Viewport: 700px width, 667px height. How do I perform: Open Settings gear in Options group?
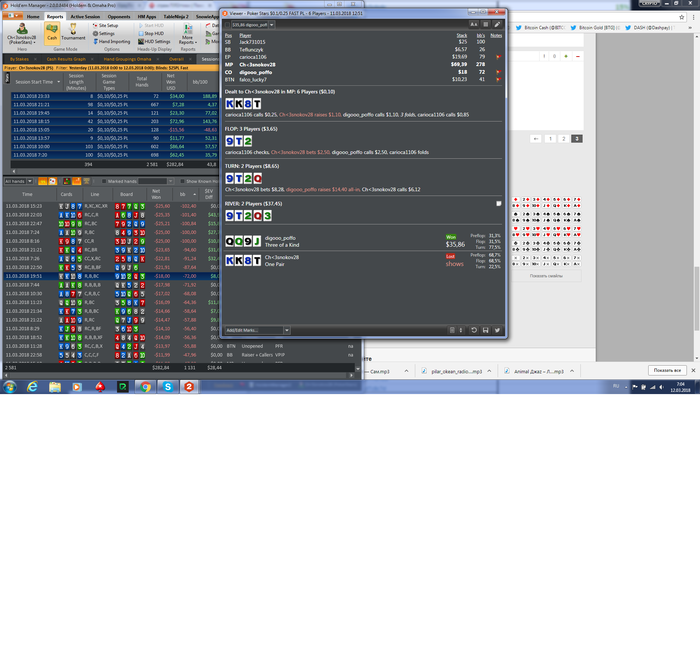pyautogui.click(x=104, y=33)
